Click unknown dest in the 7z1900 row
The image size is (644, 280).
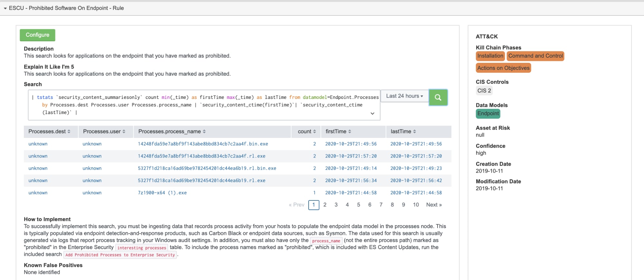[x=38, y=193]
